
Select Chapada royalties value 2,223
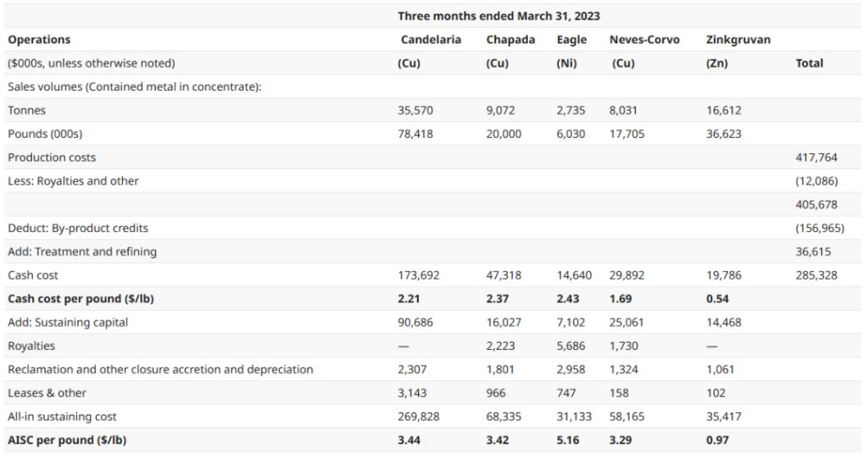[501, 346]
